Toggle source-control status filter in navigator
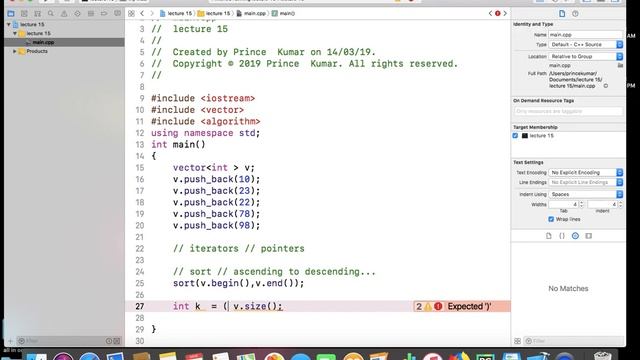The width and height of the screenshot is (640, 360). coord(117,341)
